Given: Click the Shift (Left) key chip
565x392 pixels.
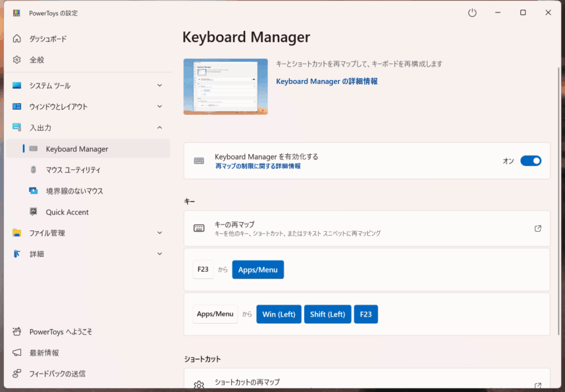Looking at the screenshot, I should pos(328,314).
